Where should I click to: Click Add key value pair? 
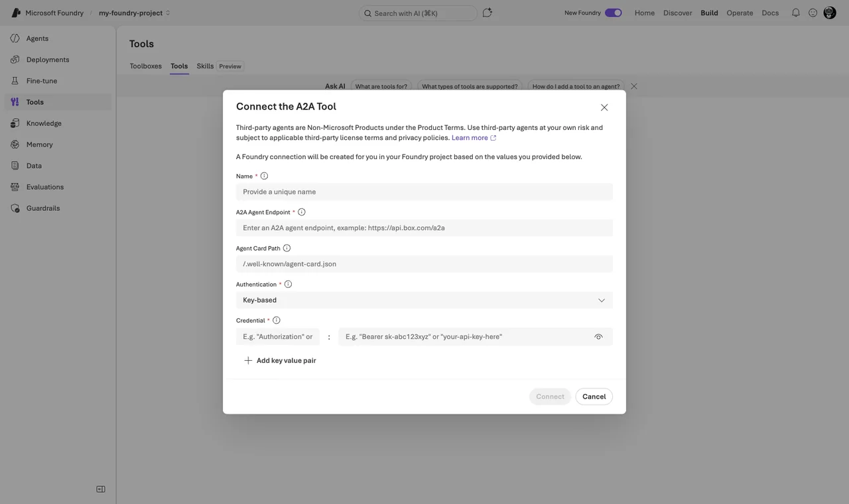[x=280, y=361]
